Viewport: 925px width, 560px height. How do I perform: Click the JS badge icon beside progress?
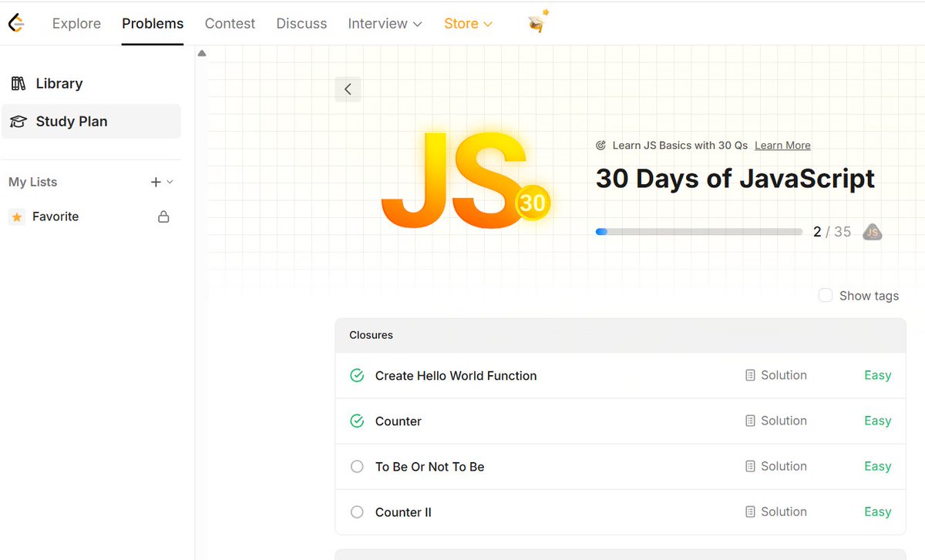[x=873, y=231]
